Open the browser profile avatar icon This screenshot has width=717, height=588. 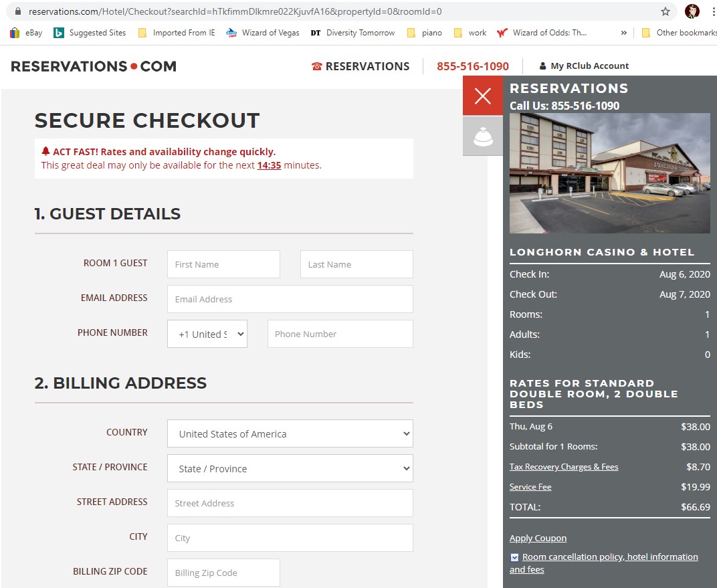pos(692,11)
